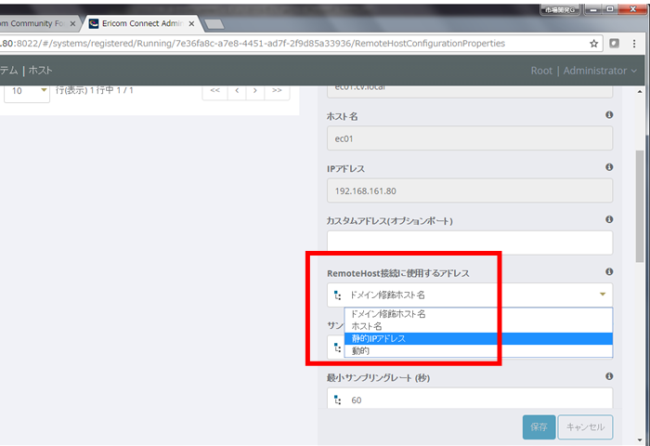
Task: Click the info icon beside カスタムアドレス
Action: point(609,219)
